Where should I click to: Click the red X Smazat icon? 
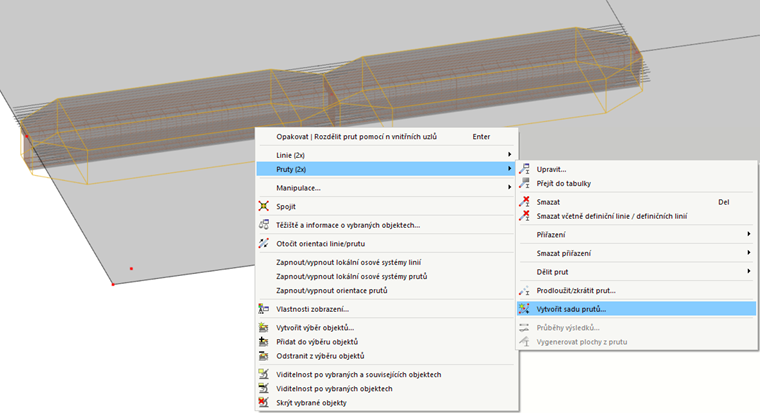pyautogui.click(x=524, y=202)
